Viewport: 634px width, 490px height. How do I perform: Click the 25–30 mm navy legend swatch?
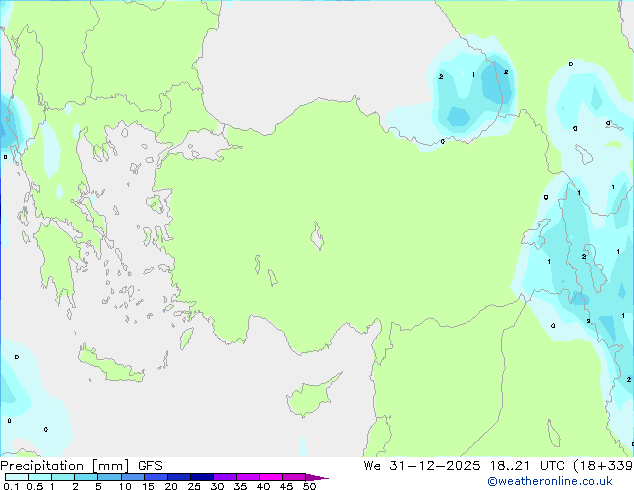tap(202, 477)
